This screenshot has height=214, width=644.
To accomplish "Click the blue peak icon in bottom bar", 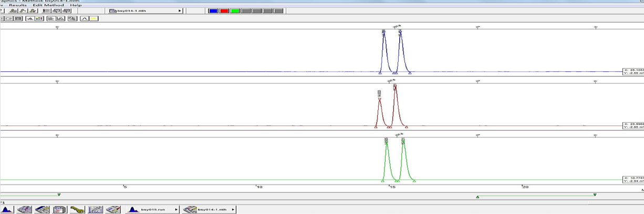I will [x=7, y=210].
